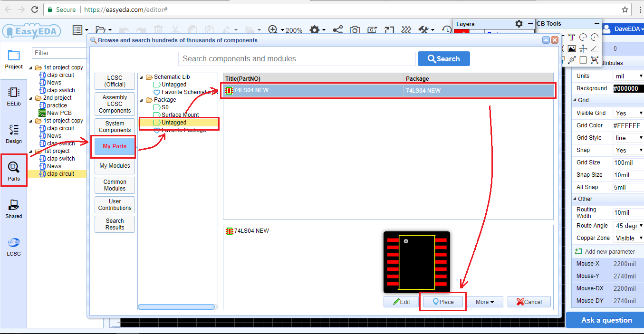Collapse the Other properties section

[575, 199]
